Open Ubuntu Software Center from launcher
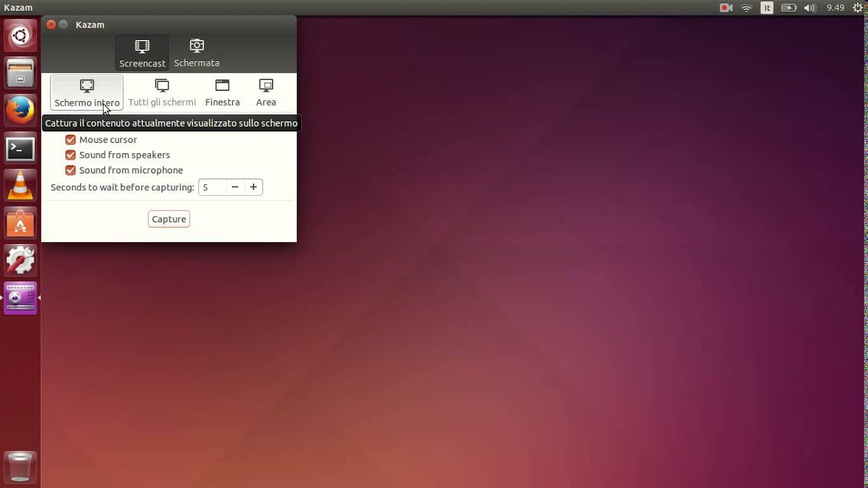 20,223
